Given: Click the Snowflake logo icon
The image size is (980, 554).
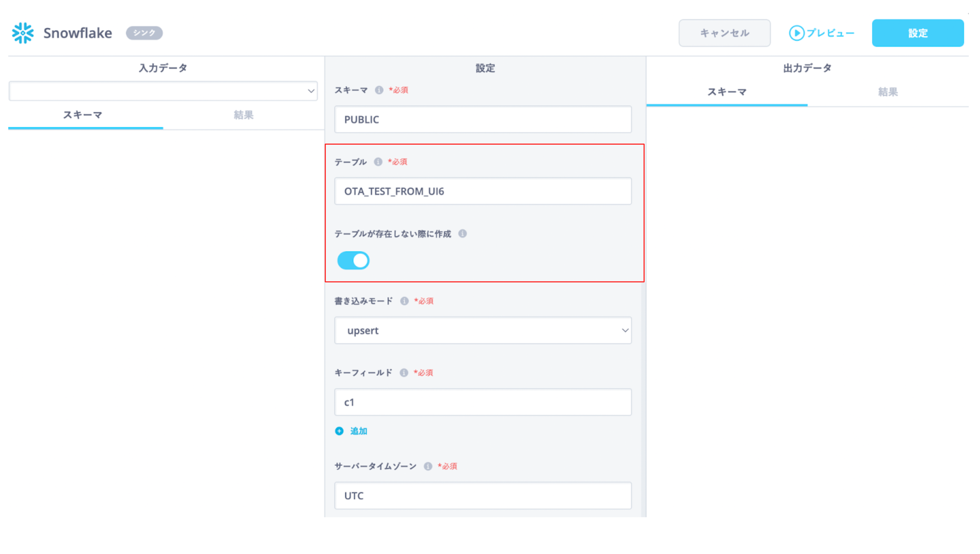Looking at the screenshot, I should 22,33.
